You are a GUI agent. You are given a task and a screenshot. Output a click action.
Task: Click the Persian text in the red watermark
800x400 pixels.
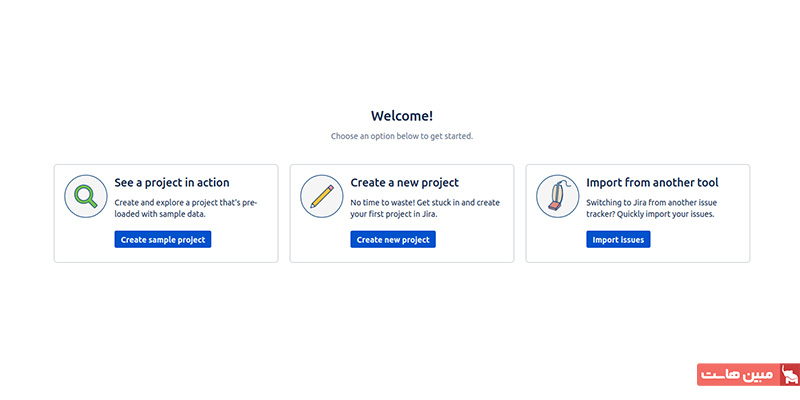click(x=738, y=376)
